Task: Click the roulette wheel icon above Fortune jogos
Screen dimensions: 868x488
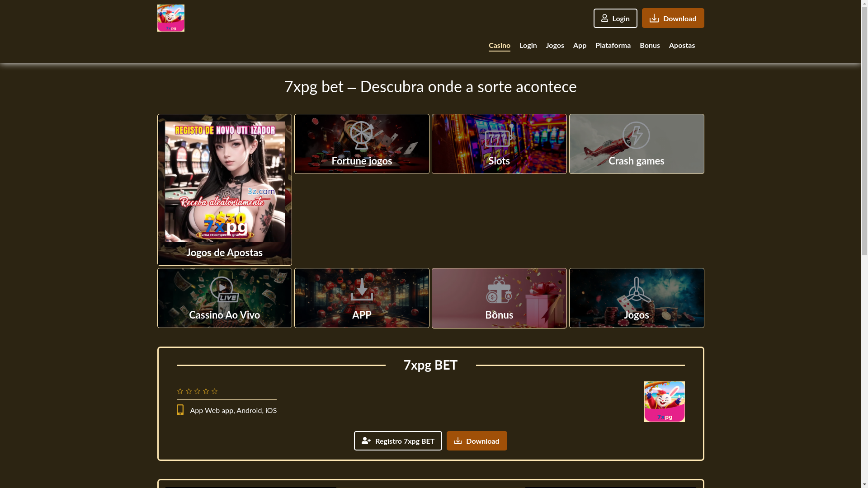Action: (362, 135)
